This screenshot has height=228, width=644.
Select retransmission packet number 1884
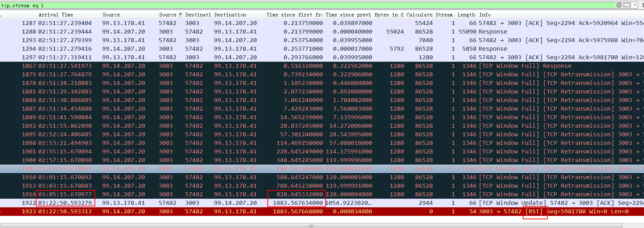[x=322, y=100]
